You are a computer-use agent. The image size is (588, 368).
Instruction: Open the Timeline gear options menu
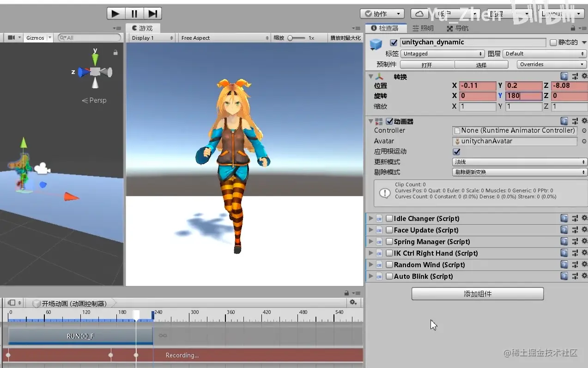[x=353, y=302]
